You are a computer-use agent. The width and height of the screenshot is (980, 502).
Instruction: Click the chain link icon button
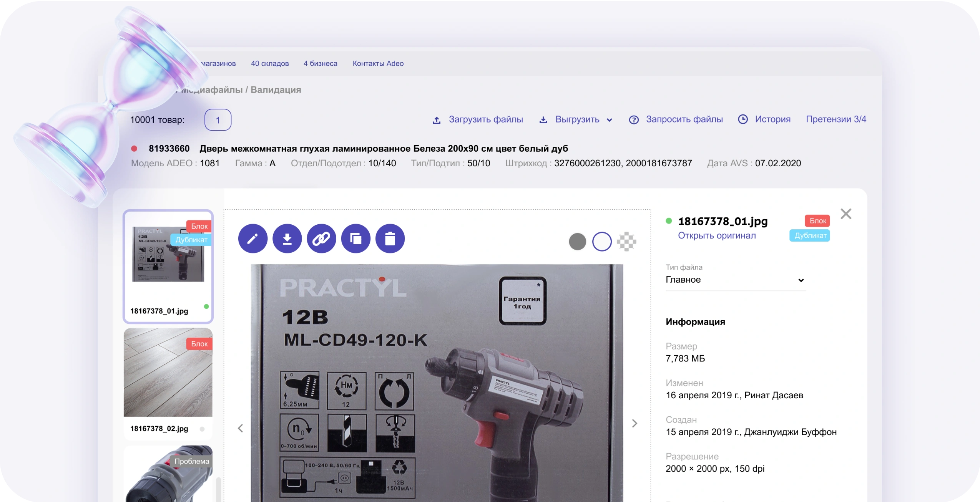click(321, 239)
